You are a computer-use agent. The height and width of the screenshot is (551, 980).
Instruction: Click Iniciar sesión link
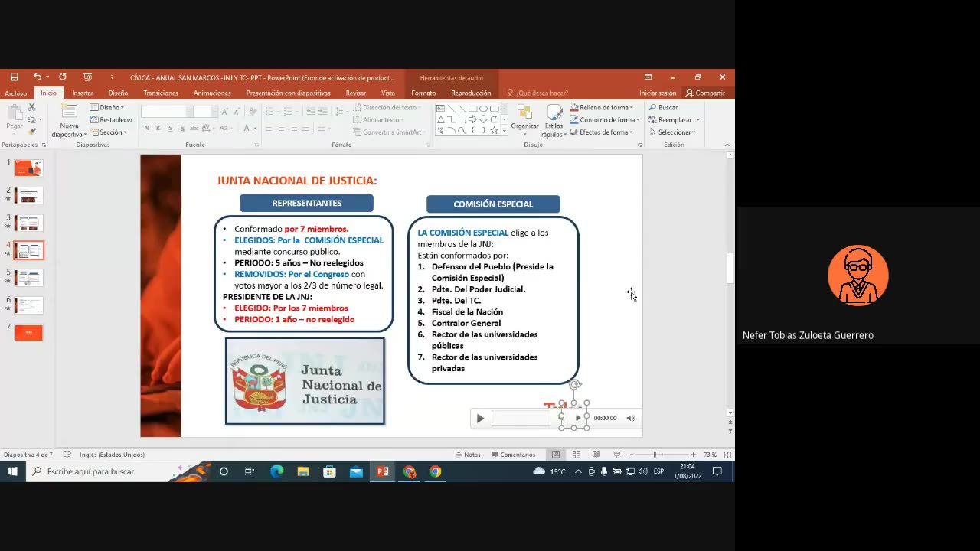point(658,93)
